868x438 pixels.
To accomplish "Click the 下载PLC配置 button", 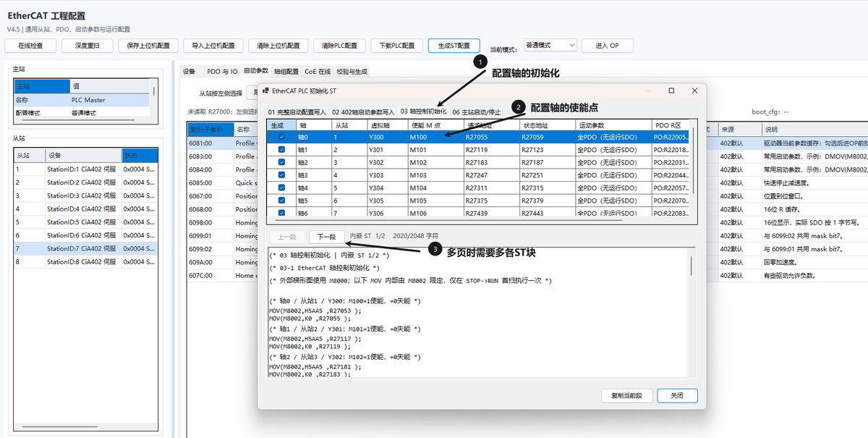I will tap(397, 46).
